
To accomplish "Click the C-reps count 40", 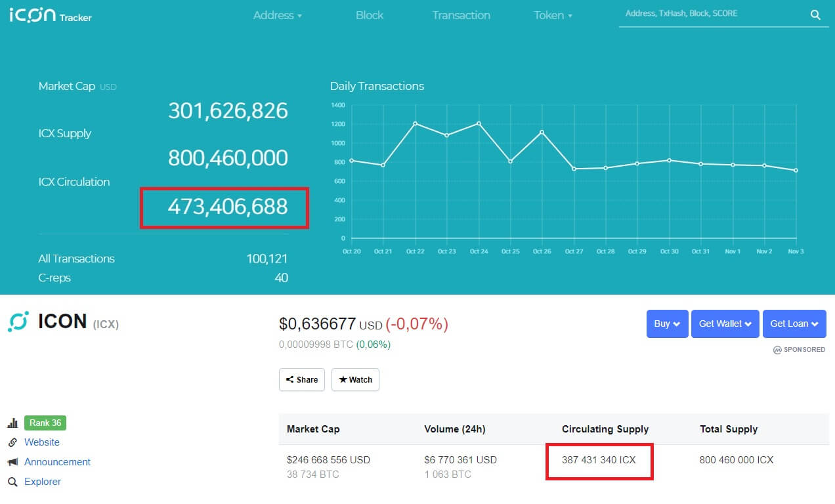I will pos(281,278).
